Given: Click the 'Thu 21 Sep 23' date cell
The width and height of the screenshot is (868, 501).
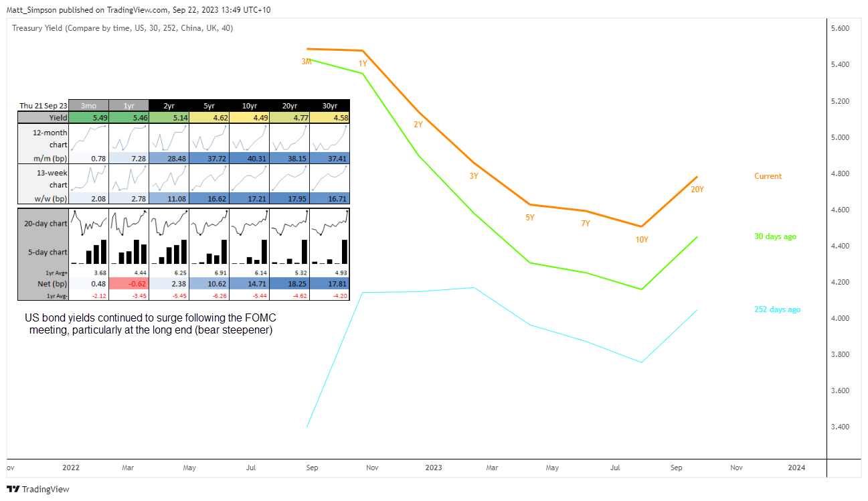Looking at the screenshot, I should click(x=43, y=106).
